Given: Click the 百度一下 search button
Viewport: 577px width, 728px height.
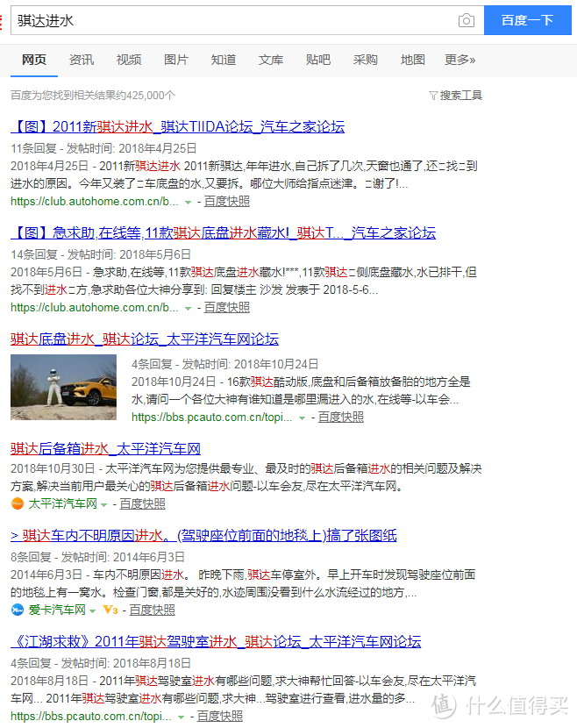Looking at the screenshot, I should [x=527, y=20].
